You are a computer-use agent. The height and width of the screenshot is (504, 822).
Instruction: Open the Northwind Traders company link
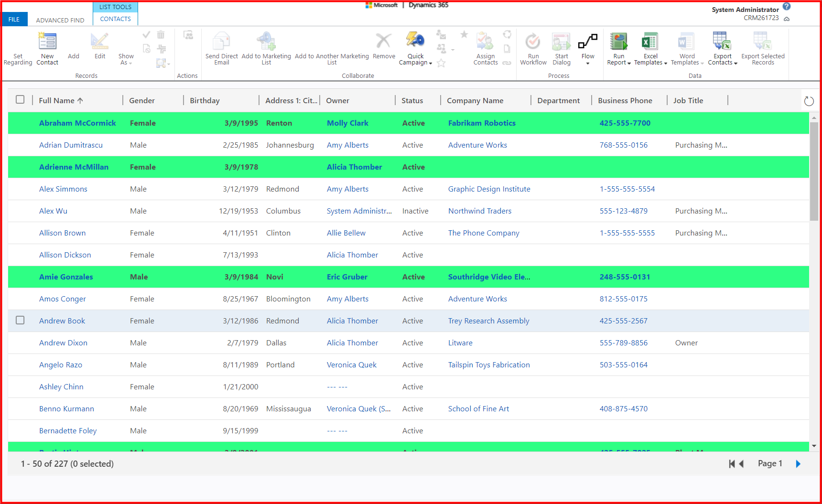[x=480, y=211]
